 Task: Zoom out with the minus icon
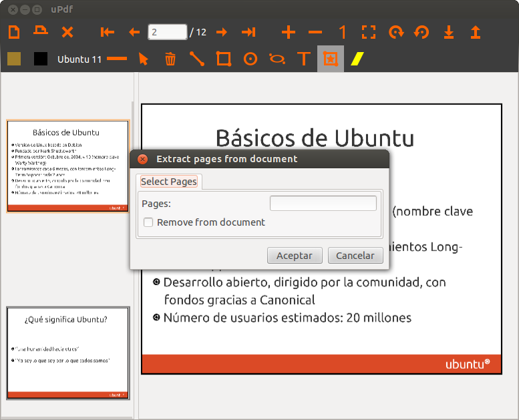click(x=315, y=32)
